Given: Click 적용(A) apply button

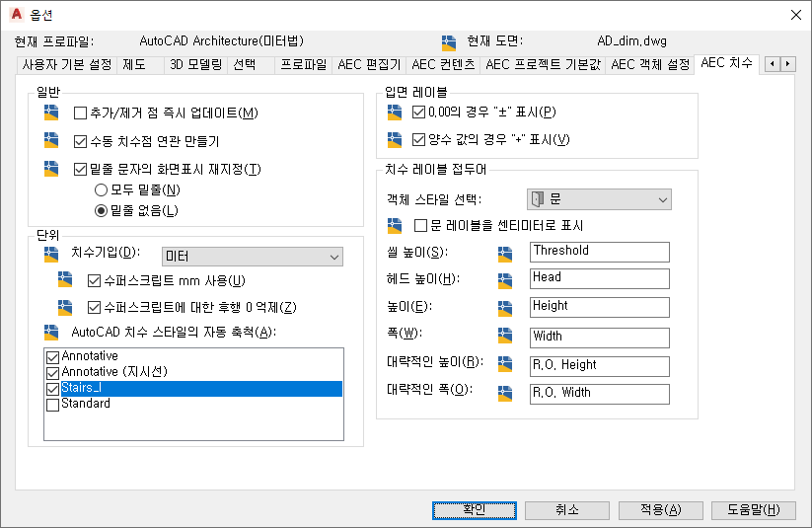Looking at the screenshot, I should [x=661, y=510].
